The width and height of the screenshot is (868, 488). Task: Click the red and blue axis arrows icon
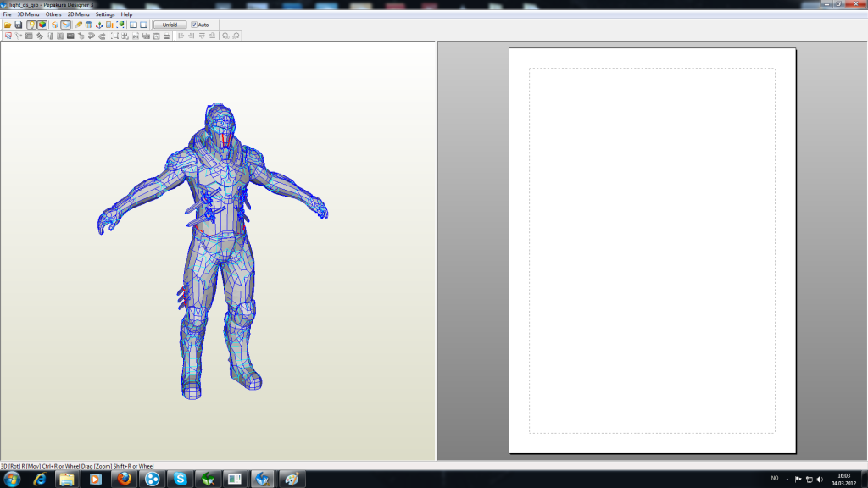pos(99,25)
